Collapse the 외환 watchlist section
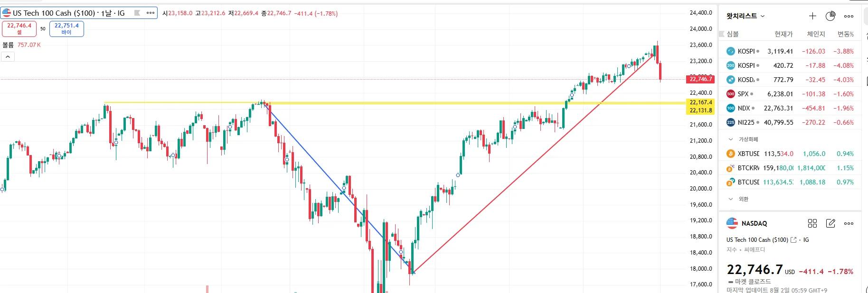The width and height of the screenshot is (868, 293). click(731, 199)
